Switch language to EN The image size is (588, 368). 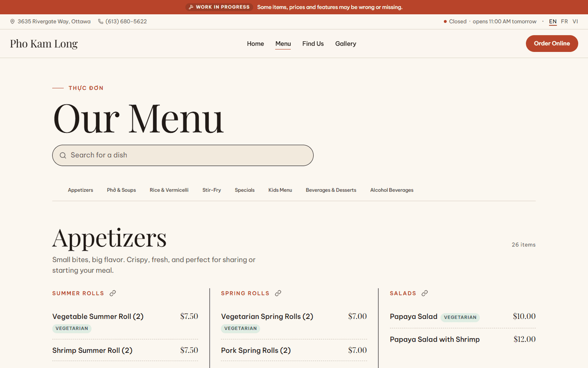click(553, 22)
